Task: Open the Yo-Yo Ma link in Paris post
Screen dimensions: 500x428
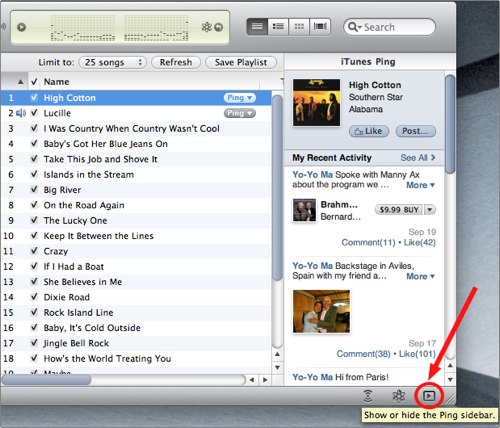Action: [312, 377]
